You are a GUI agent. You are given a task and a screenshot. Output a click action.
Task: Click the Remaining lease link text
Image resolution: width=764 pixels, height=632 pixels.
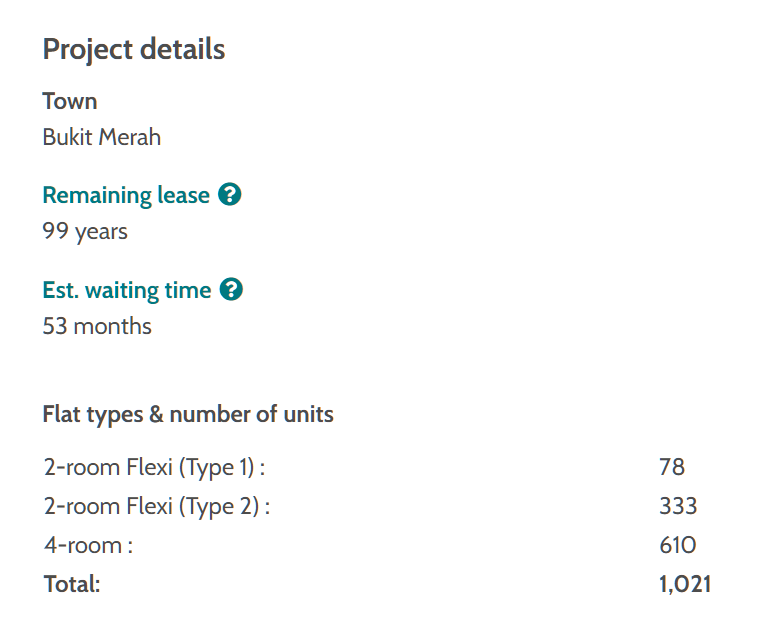(x=126, y=195)
